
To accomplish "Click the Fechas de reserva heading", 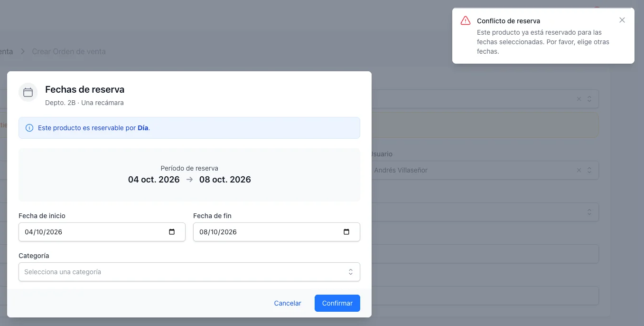I will (85, 89).
